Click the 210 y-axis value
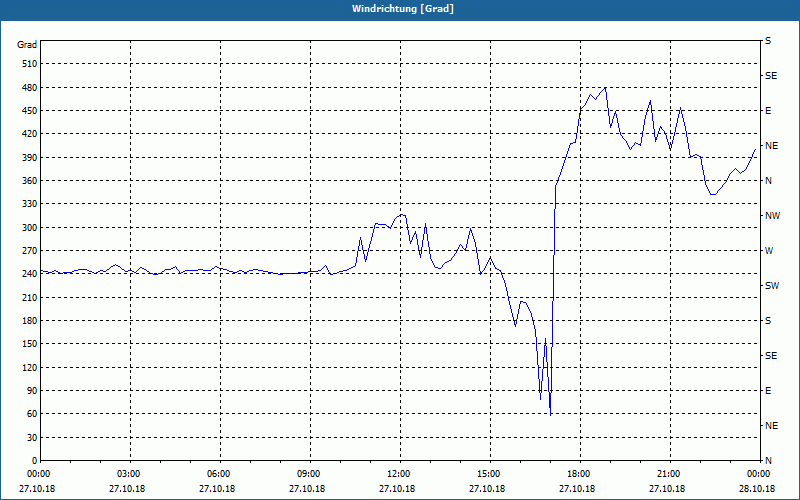Viewport: 800px width, 500px height. 30,297
